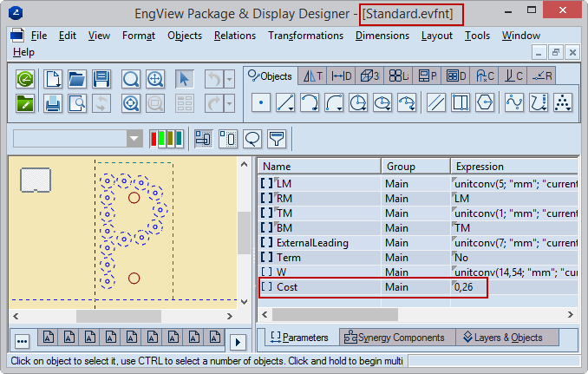Viewport: 588px width, 374px height.
Task: Open the redo history dropdown arrow
Action: [229, 104]
